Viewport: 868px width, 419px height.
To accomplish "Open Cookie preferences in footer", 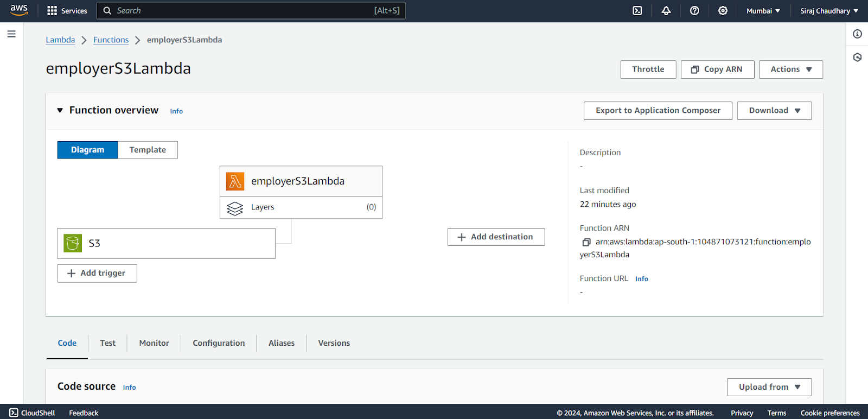I will [830, 413].
